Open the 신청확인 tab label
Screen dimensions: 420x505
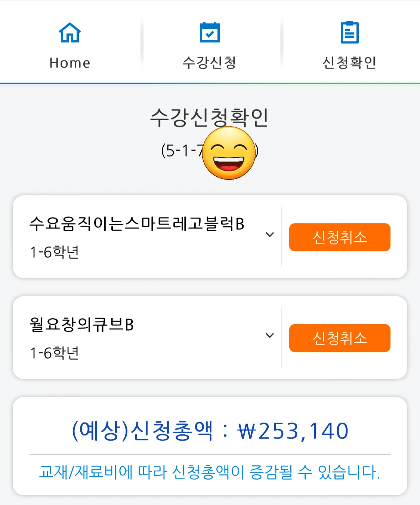(349, 62)
